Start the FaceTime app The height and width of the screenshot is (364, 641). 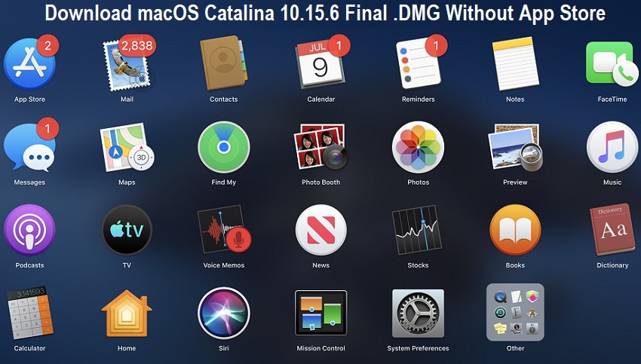pyautogui.click(x=612, y=63)
